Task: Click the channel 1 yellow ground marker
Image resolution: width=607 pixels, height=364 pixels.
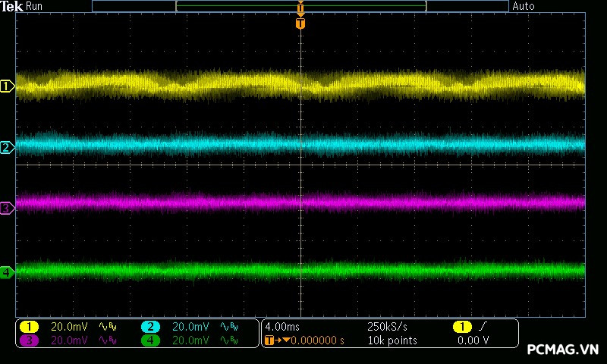Action: click(x=7, y=86)
